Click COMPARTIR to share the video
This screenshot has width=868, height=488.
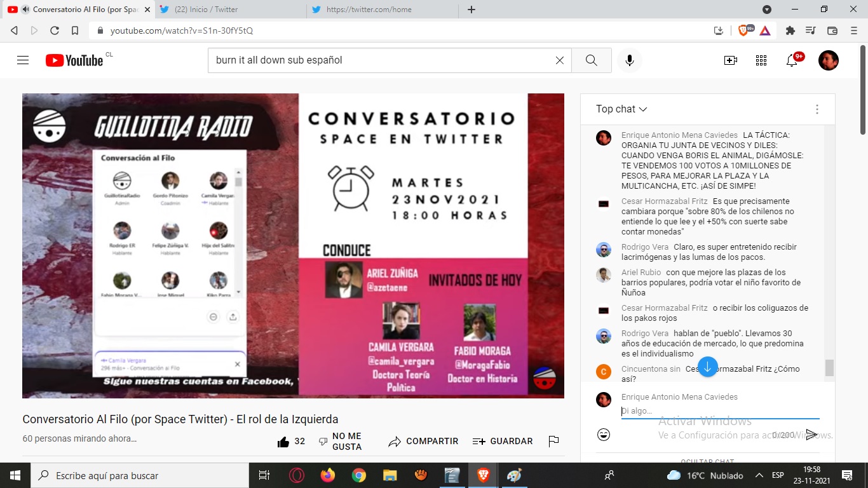pos(423,442)
